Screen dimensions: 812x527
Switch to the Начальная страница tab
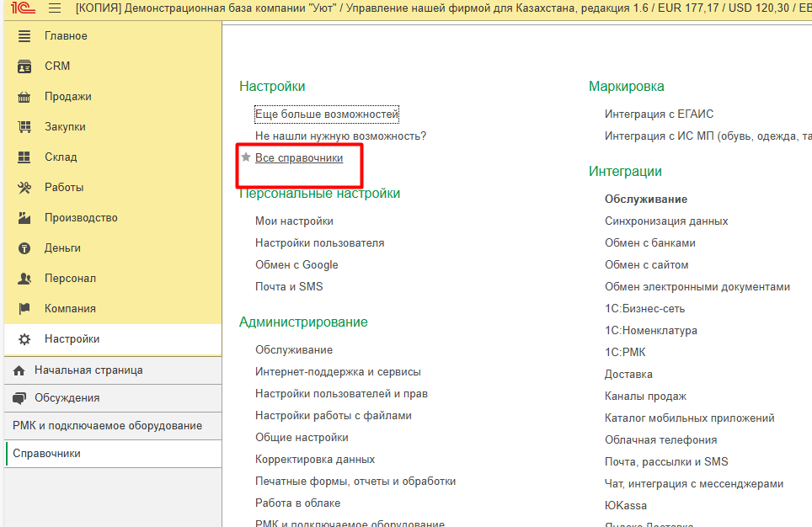(88, 370)
